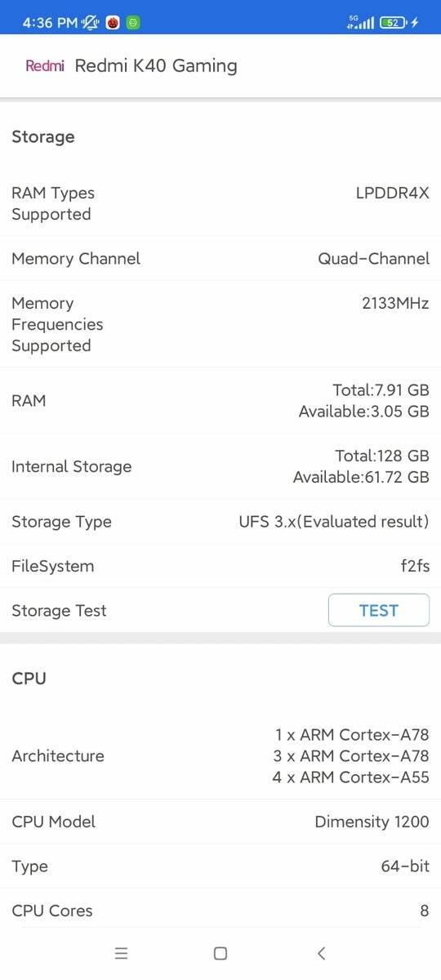Screen dimensions: 441x980
Task: Tap the RAM total and available row
Action: click(220, 400)
